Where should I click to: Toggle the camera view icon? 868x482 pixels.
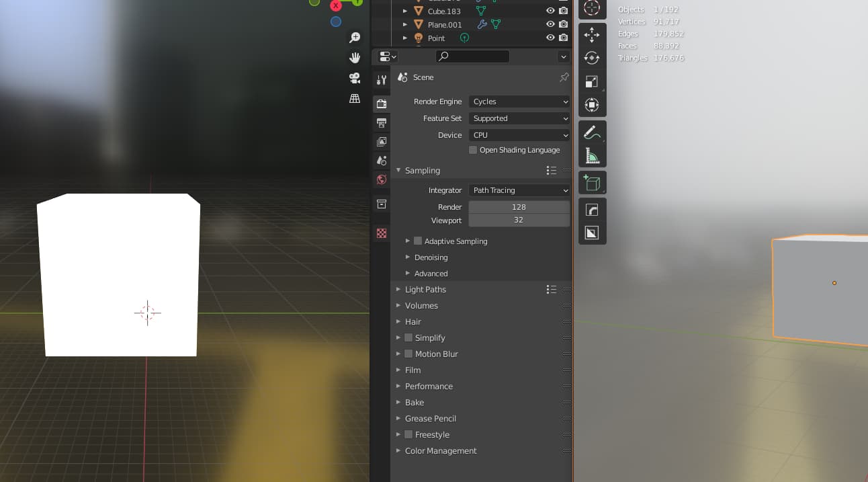(x=355, y=78)
